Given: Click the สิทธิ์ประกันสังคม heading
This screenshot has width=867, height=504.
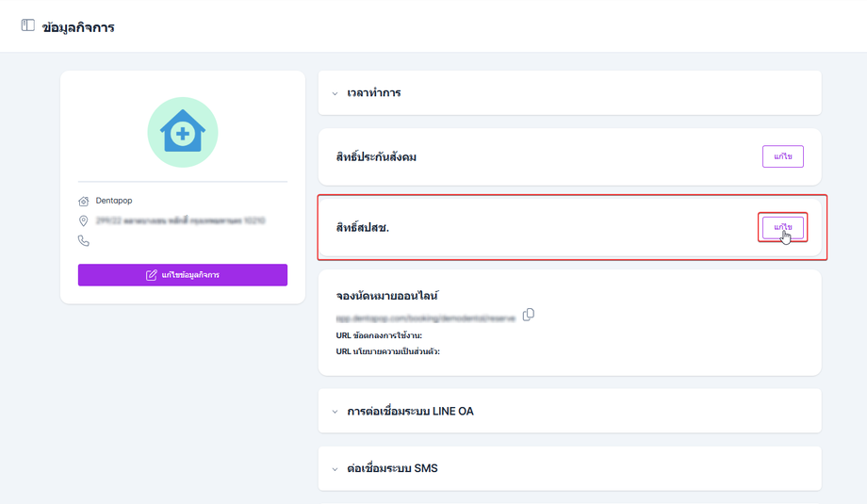Looking at the screenshot, I should pyautogui.click(x=376, y=157).
